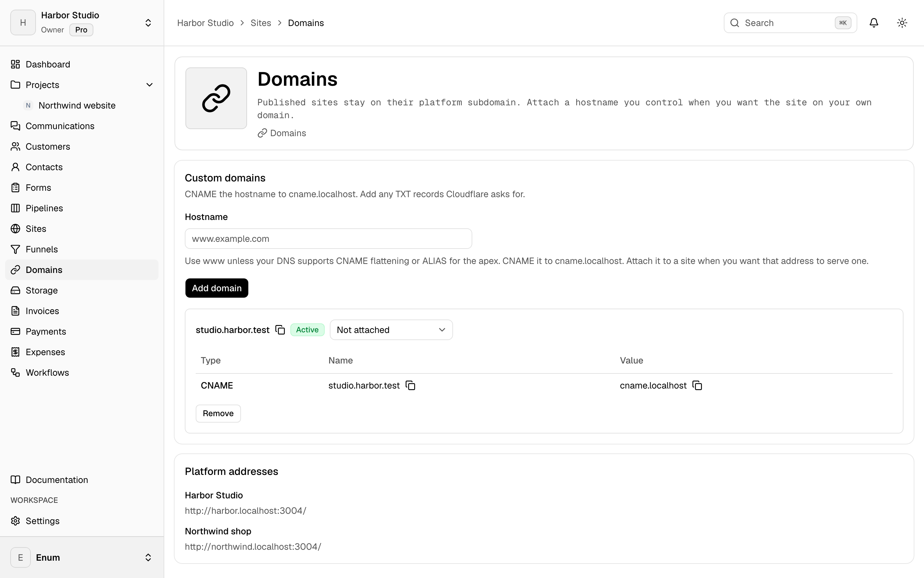Go to Workflows
The width and height of the screenshot is (924, 578).
tap(82, 372)
